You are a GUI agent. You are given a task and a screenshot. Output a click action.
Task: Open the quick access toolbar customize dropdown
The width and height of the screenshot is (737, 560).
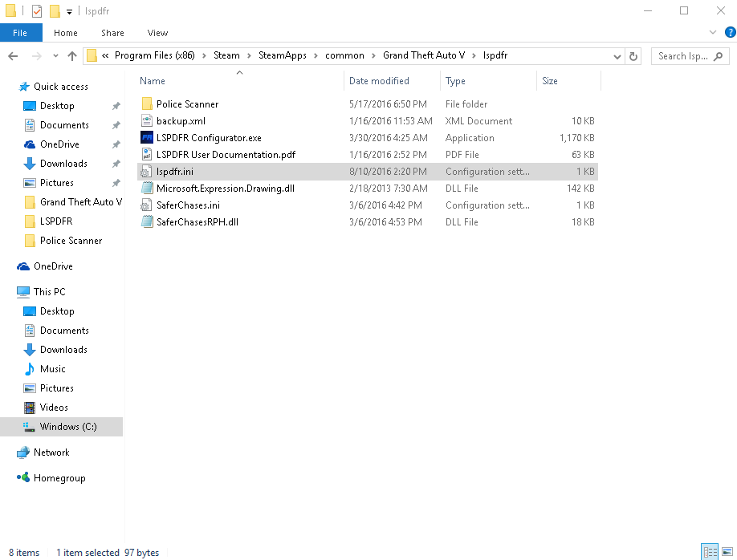[69, 12]
